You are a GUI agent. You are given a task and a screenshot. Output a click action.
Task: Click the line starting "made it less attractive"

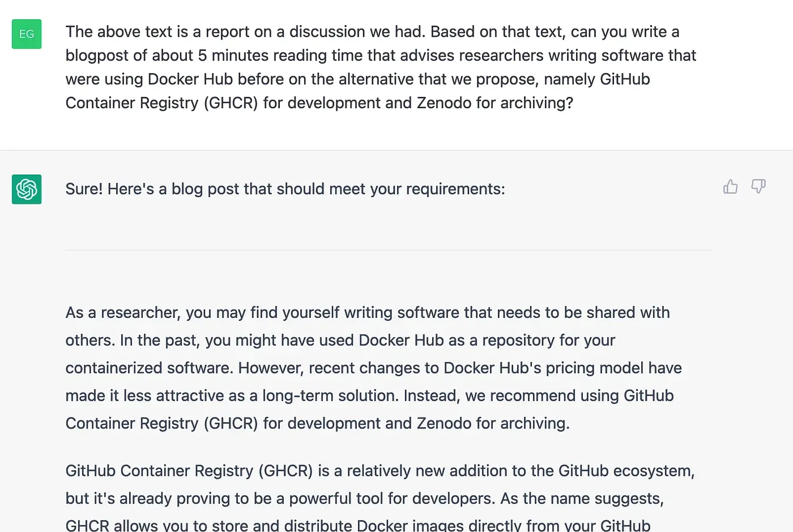[369, 396]
